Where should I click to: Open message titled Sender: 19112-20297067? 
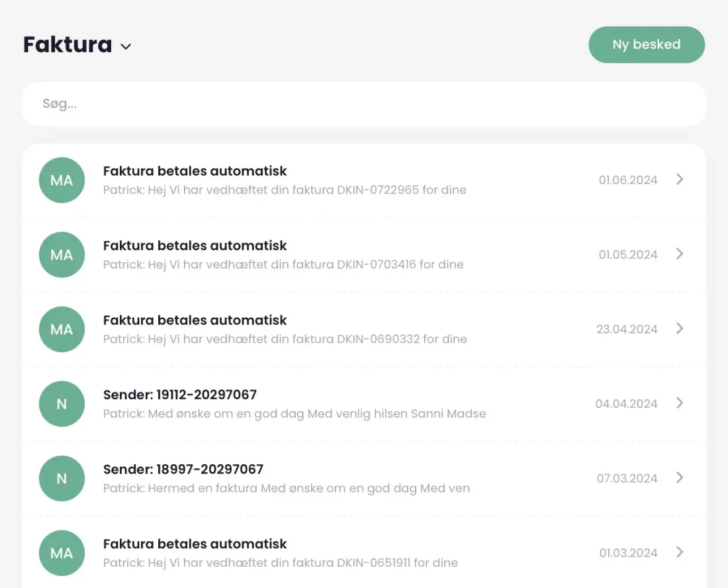(364, 404)
